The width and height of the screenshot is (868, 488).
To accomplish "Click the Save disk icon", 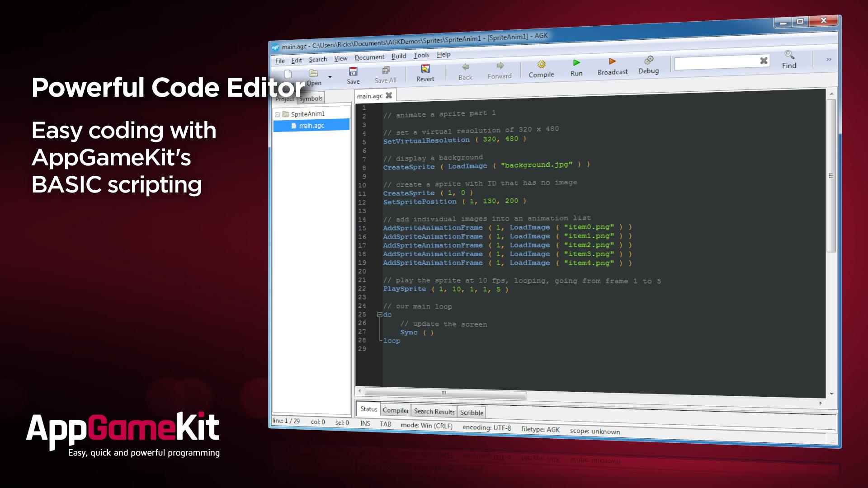I will pyautogui.click(x=353, y=72).
